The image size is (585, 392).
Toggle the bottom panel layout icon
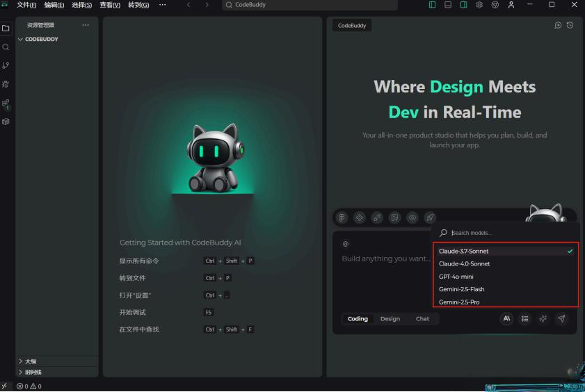tap(448, 5)
